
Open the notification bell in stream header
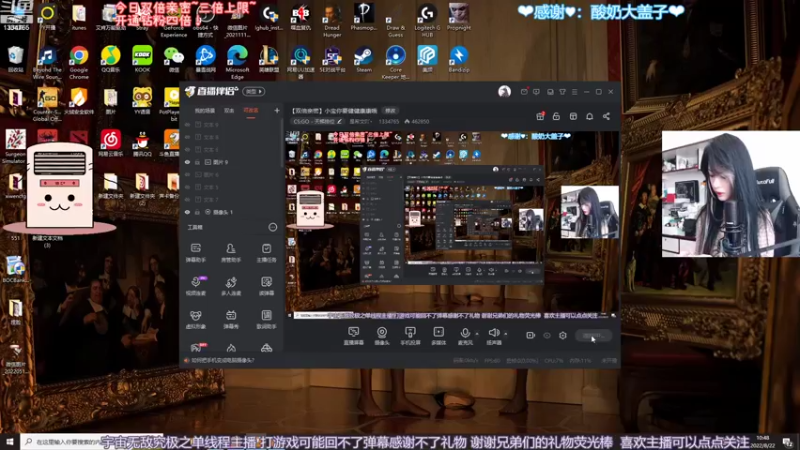(x=590, y=116)
